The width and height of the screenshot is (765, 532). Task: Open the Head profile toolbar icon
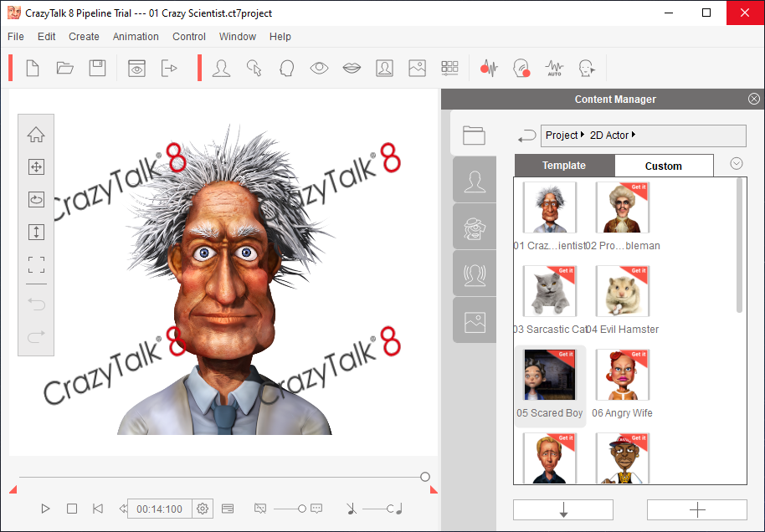coord(286,68)
